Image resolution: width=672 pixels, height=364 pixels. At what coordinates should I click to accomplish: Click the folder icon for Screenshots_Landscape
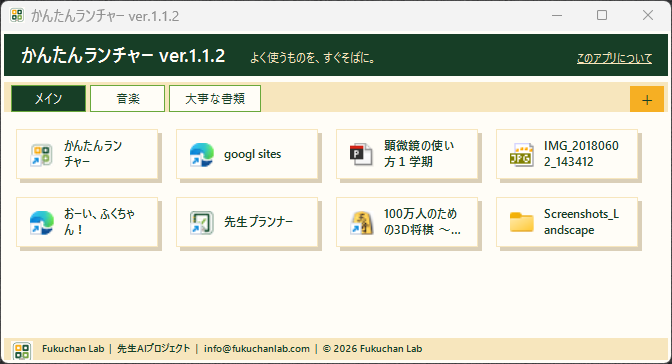coord(521,223)
